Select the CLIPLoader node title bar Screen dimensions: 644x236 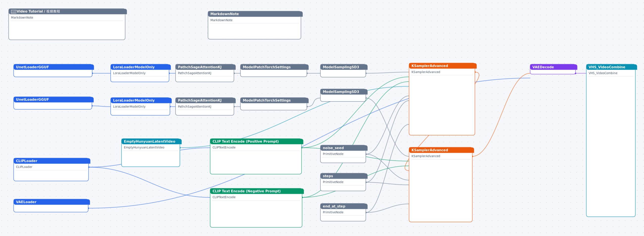tap(52, 161)
